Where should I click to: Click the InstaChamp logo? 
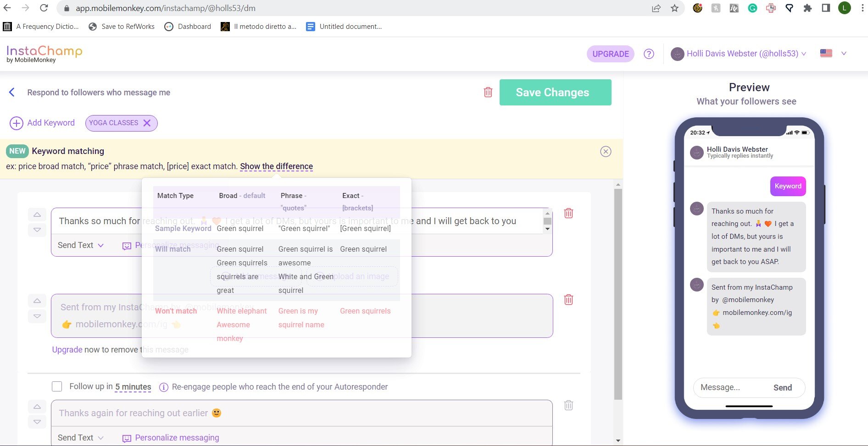coord(44,54)
